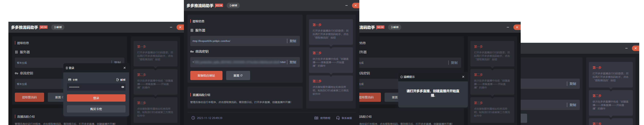Click 解绑 link inside the login dialog

(x=121, y=80)
